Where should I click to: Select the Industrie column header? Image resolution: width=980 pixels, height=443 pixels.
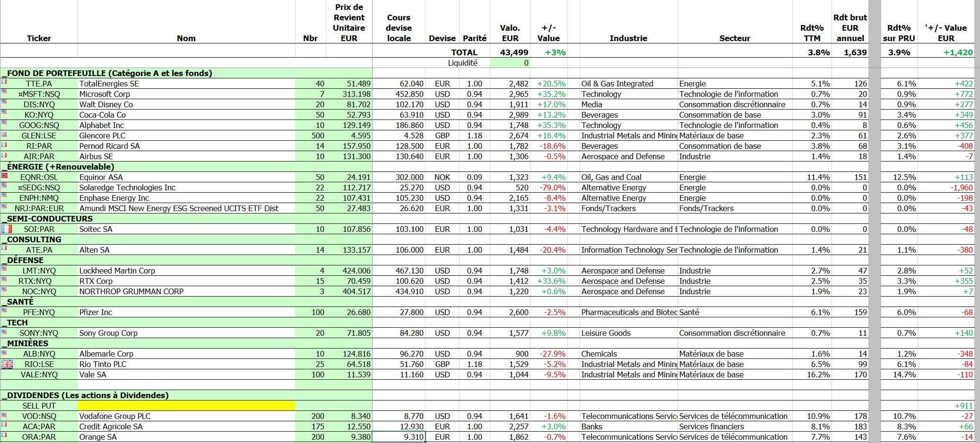coord(628,38)
